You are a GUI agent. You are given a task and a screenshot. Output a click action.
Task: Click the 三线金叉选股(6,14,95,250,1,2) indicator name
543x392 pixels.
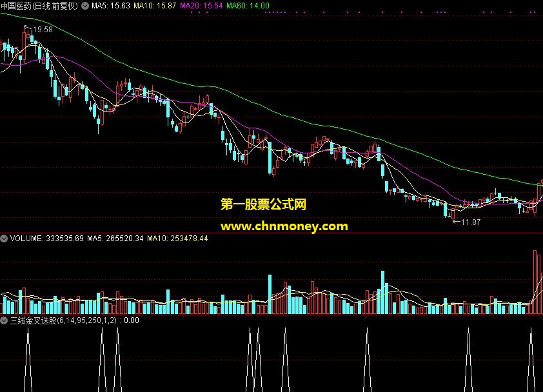coord(63,320)
